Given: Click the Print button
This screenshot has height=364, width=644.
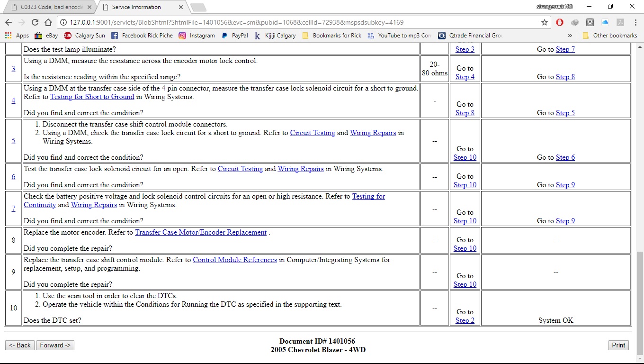Looking at the screenshot, I should coord(618,345).
